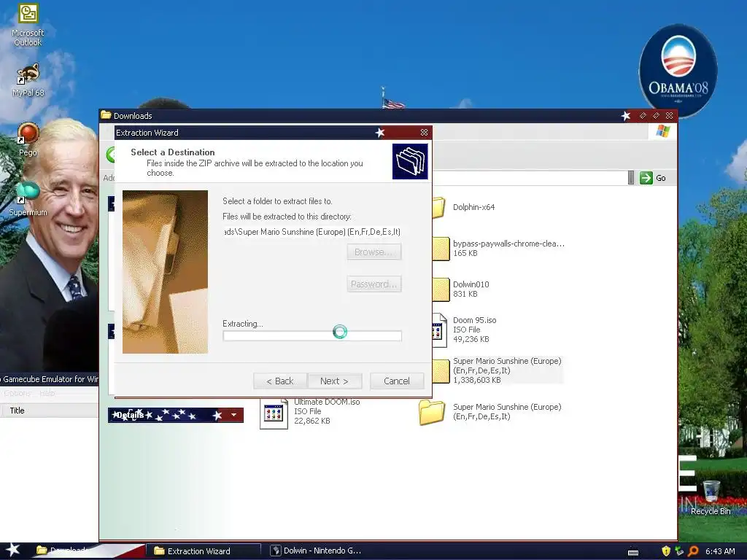The image size is (747, 560).
Task: Click the '165 KB' size label
Action: pyautogui.click(x=465, y=253)
